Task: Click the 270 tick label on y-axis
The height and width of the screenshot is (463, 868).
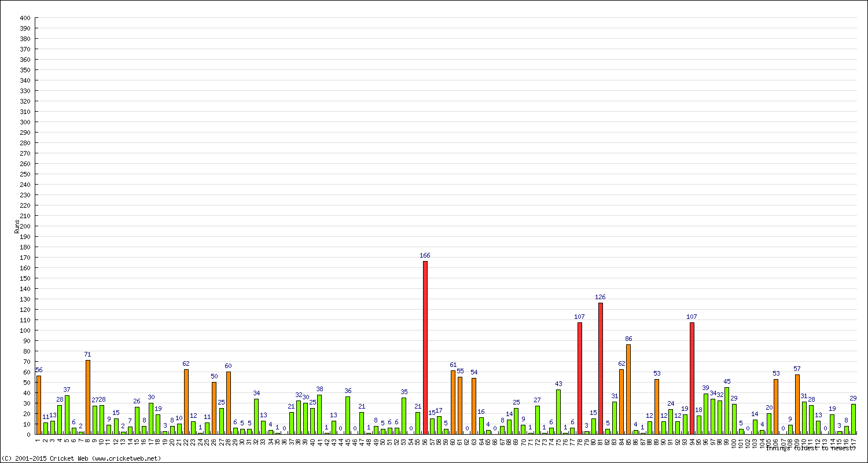Action: pyautogui.click(x=24, y=153)
